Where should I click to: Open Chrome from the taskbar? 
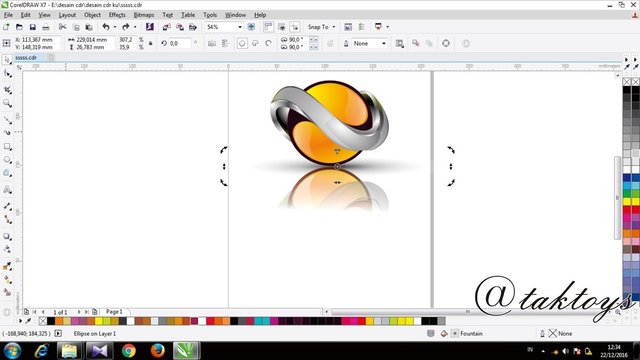pos(129,351)
